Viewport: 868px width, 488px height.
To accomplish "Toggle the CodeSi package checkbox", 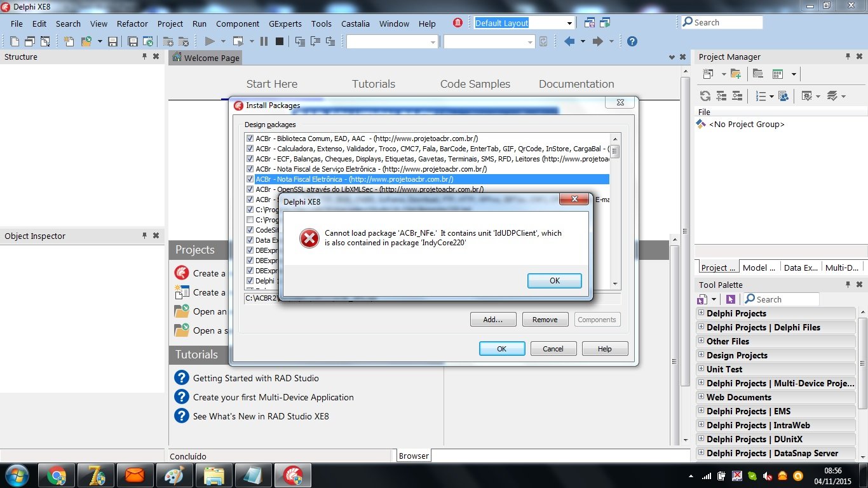I will coord(250,230).
